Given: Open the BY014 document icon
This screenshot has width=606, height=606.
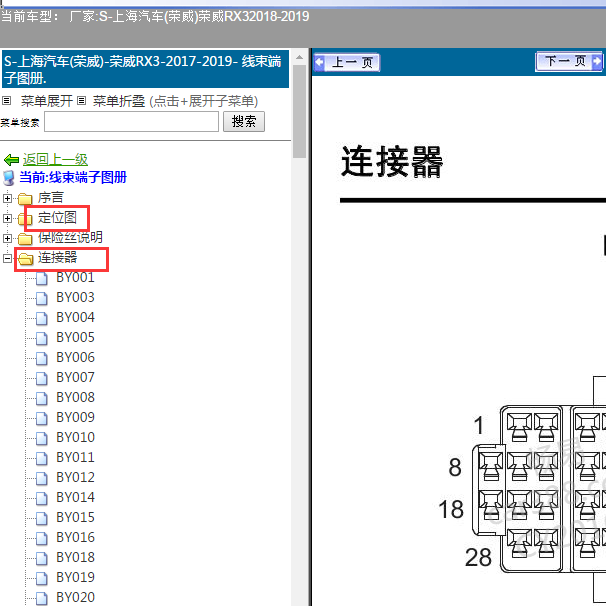Looking at the screenshot, I should point(42,499).
